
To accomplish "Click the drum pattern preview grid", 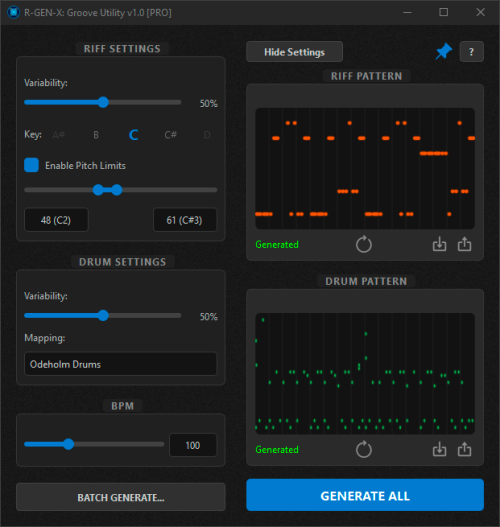I will [x=365, y=373].
